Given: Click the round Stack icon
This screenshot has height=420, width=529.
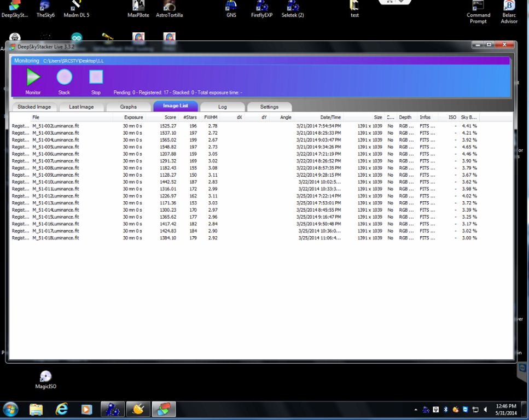Looking at the screenshot, I should point(64,77).
